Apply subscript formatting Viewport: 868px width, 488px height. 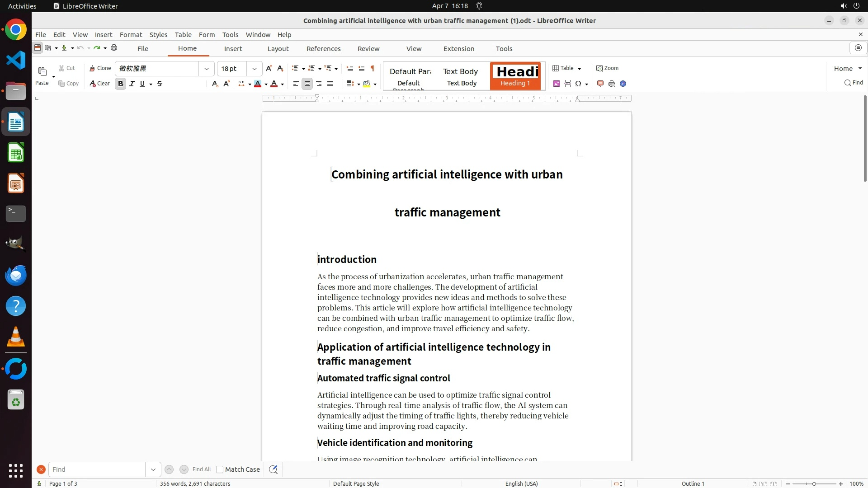[215, 84]
